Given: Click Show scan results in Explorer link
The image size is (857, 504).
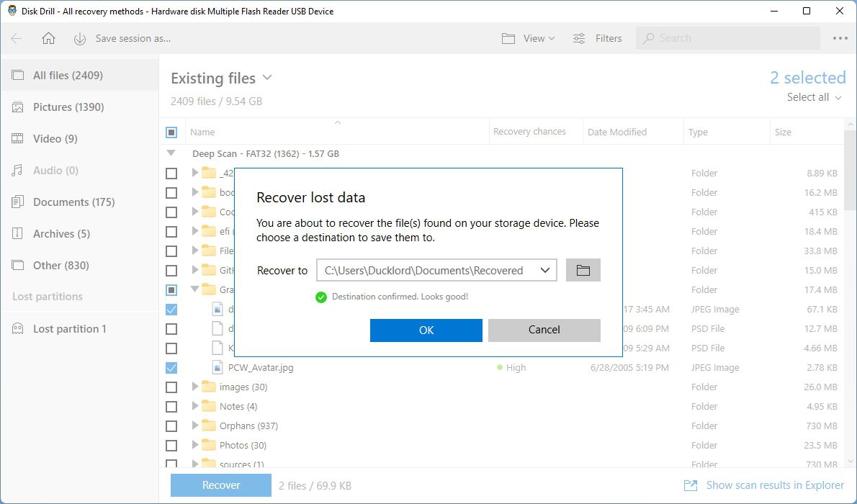Looking at the screenshot, I should (x=775, y=485).
